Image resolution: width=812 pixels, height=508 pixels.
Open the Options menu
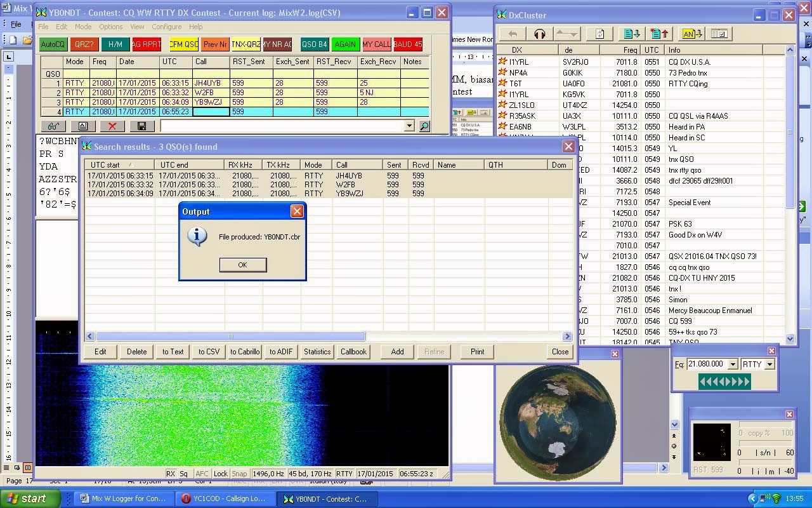point(110,27)
